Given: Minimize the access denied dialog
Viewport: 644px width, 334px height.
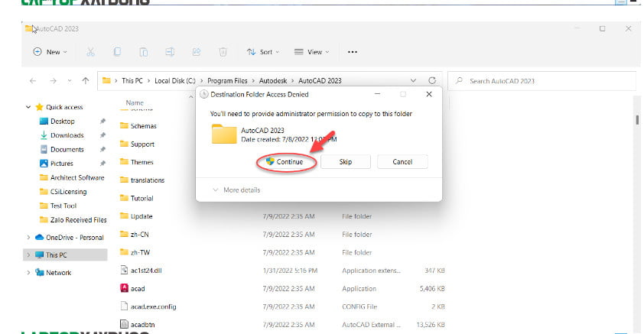Looking at the screenshot, I should click(x=377, y=94).
